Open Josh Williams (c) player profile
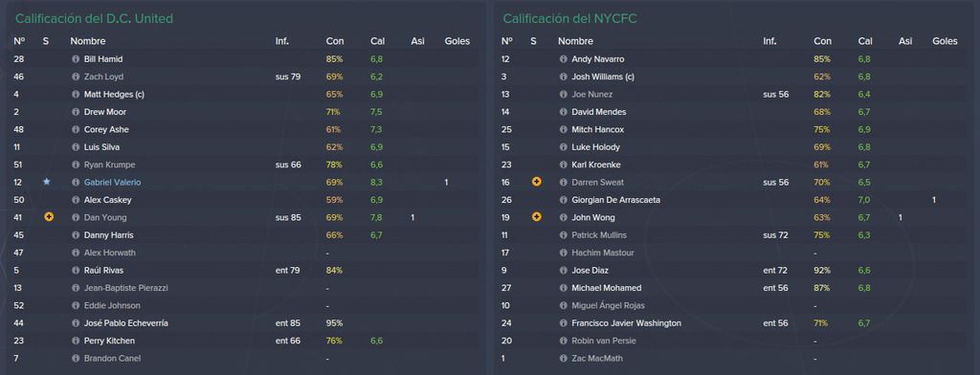This screenshot has height=375, width=980. click(603, 77)
